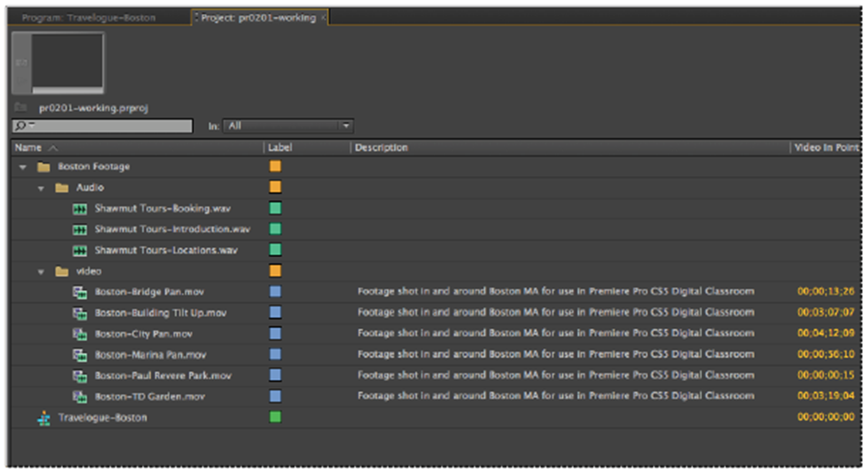Click clip icon of Boston-TD Garden.mov
868x473 pixels.
tap(80, 396)
